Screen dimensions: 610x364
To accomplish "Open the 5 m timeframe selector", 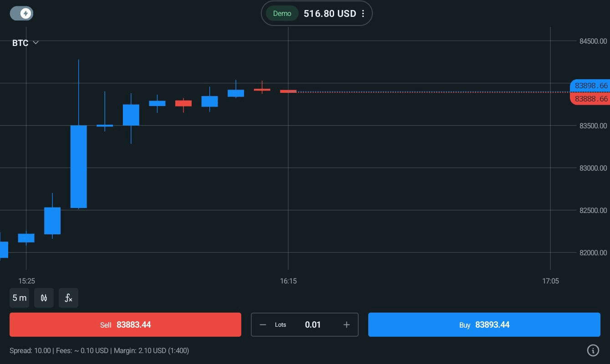I will tap(20, 298).
